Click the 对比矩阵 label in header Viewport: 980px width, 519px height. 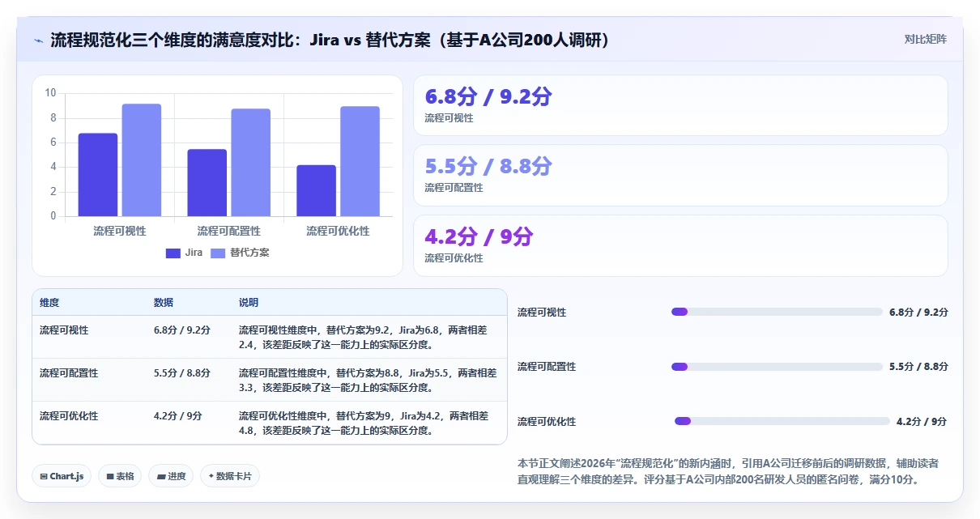click(925, 39)
